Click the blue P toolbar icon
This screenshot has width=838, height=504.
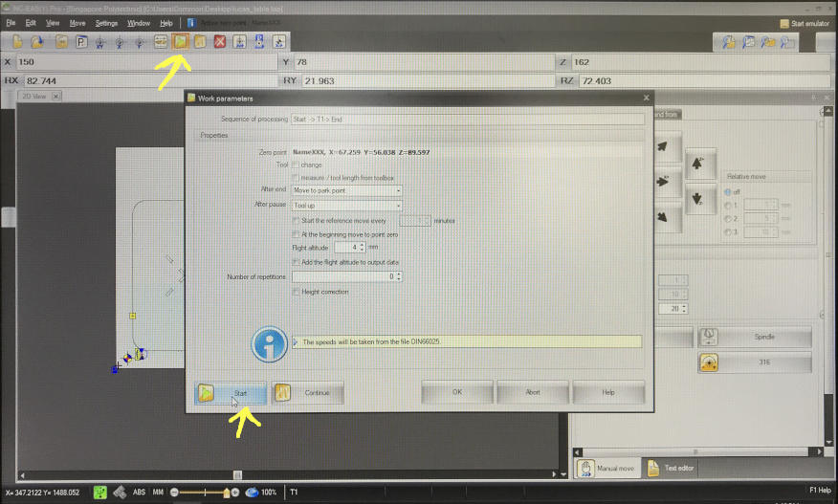259,41
